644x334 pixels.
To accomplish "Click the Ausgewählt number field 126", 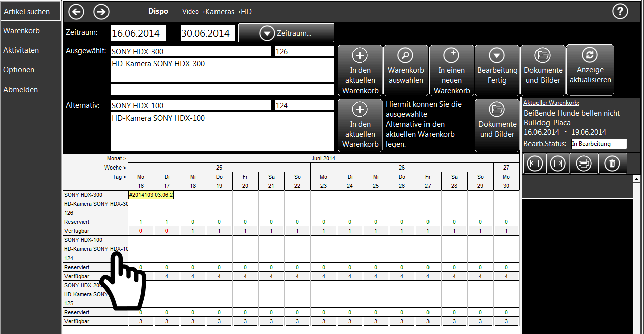I will tap(304, 51).
